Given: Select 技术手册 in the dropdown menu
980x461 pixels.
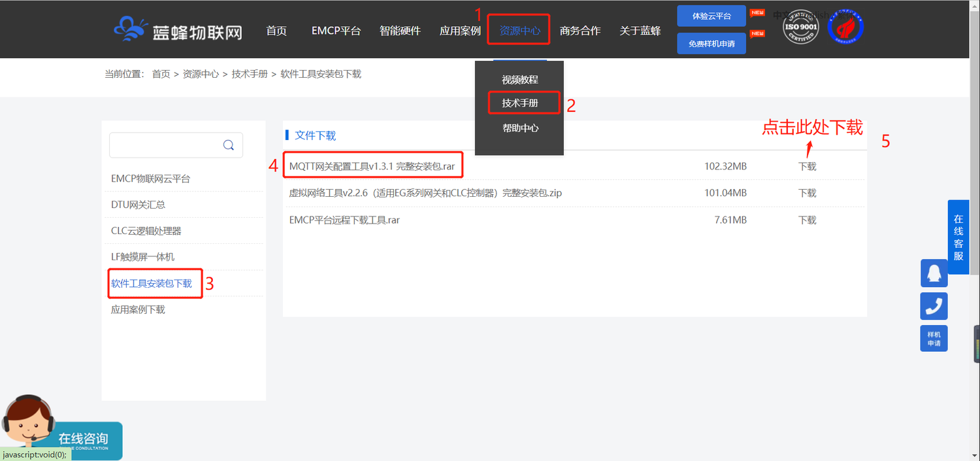Looking at the screenshot, I should (x=520, y=103).
